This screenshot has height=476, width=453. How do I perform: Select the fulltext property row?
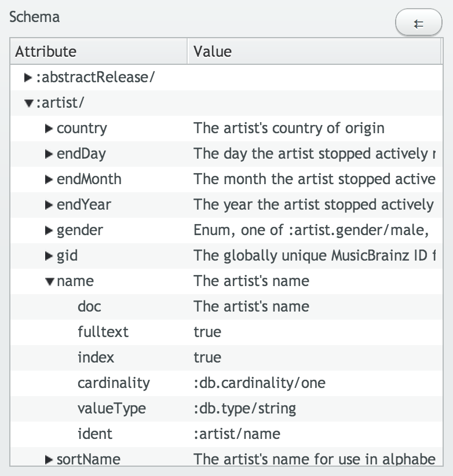[226, 332]
